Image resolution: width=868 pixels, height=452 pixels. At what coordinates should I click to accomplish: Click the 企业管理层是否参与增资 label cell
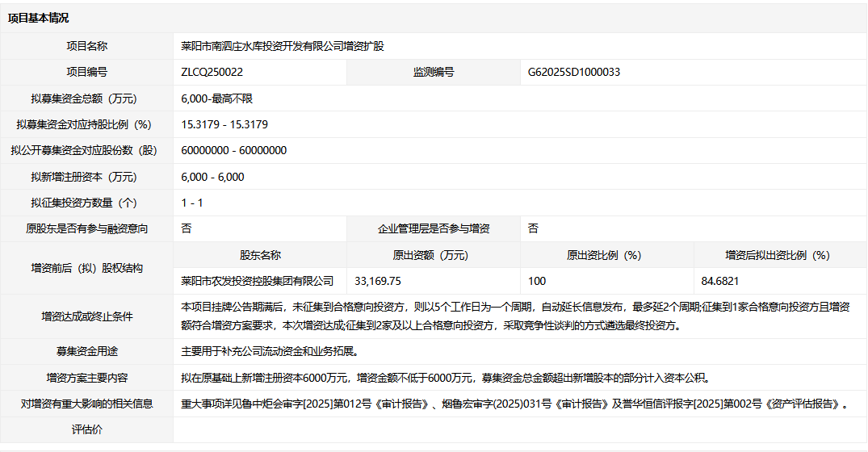434,228
